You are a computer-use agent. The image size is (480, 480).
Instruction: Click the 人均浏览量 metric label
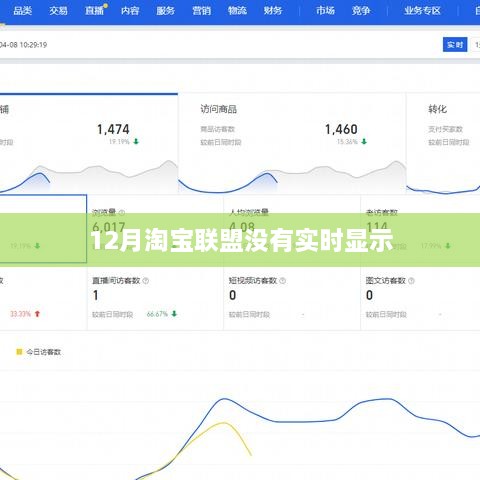click(x=249, y=212)
